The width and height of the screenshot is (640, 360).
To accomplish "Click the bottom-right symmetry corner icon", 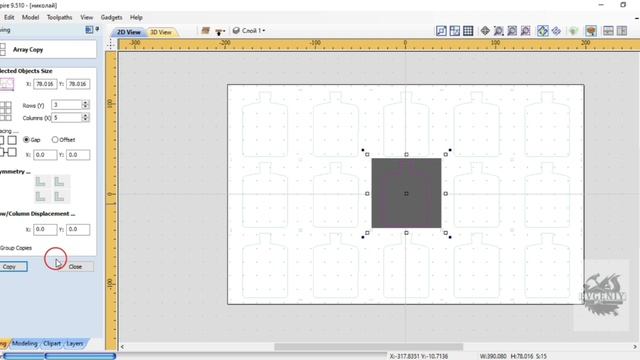I will 60,197.
